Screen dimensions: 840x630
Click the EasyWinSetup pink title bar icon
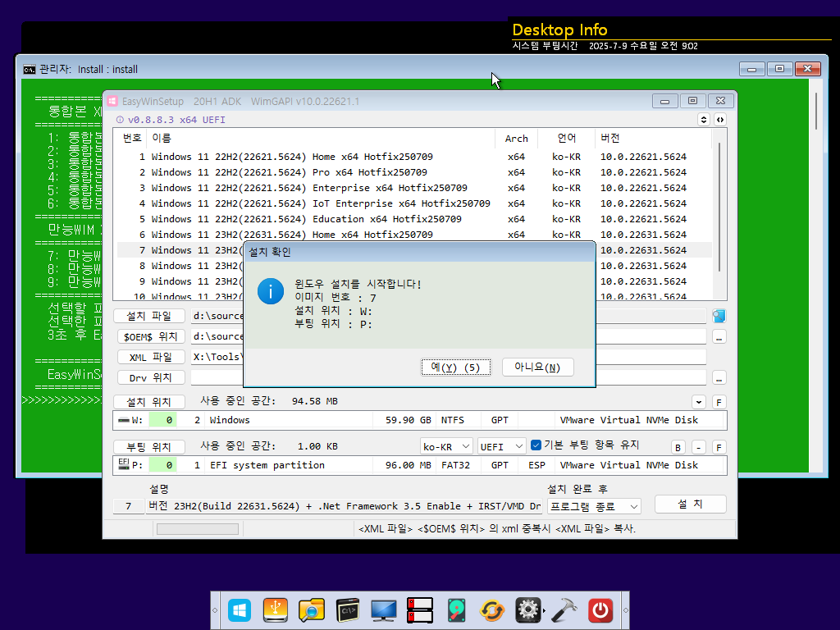(x=112, y=101)
